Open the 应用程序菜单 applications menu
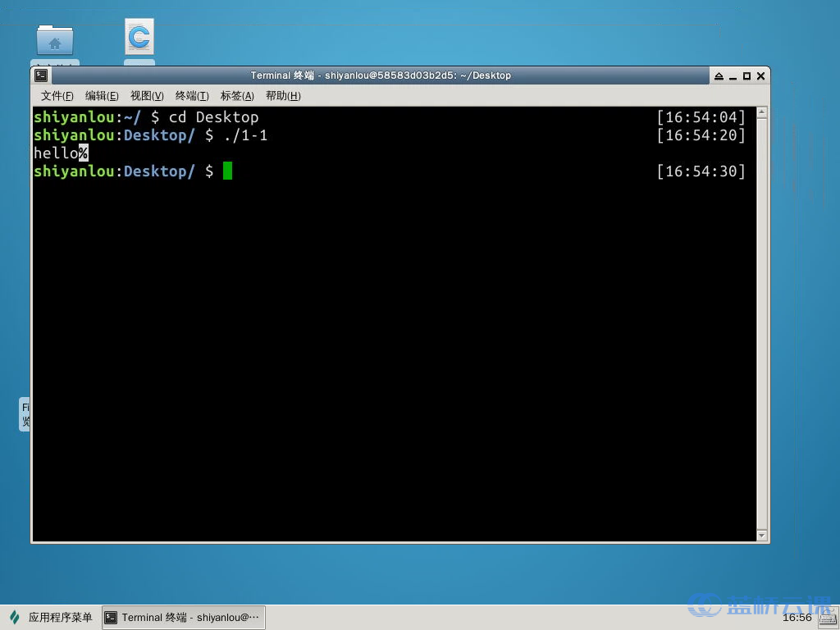This screenshot has width=840, height=630. [x=51, y=618]
